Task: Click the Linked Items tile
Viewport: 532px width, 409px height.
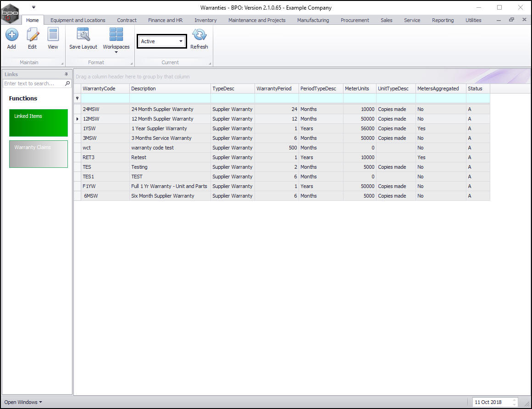Action: (39, 123)
